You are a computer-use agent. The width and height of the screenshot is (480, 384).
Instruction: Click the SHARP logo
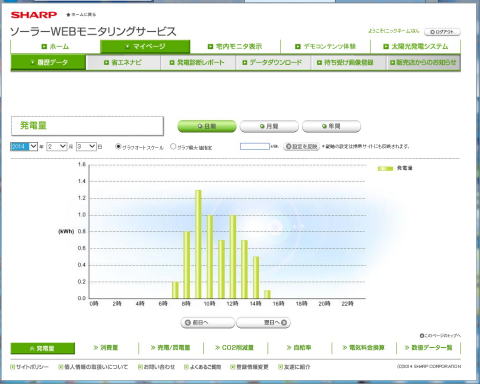pos(34,15)
